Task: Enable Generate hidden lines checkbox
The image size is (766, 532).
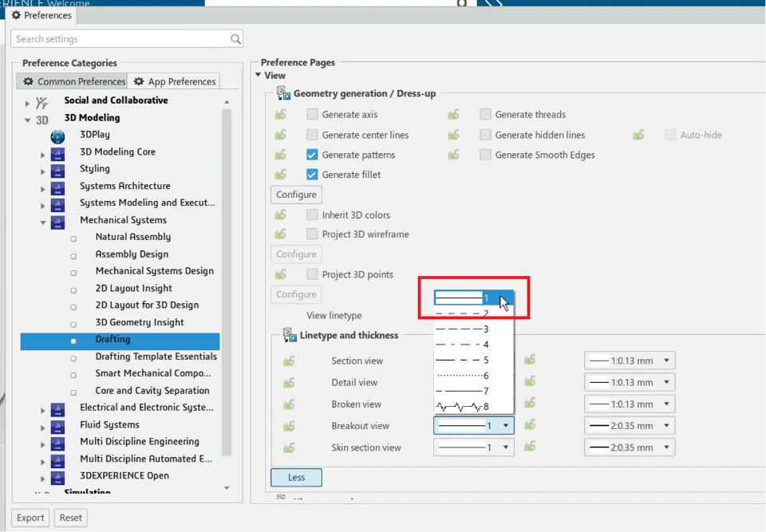Action: [485, 134]
